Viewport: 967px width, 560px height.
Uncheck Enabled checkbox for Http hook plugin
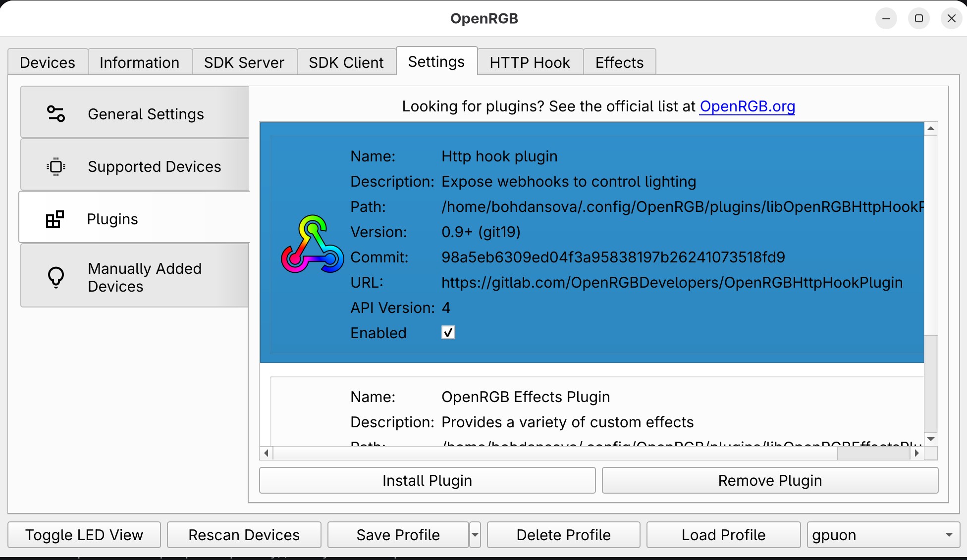(x=448, y=333)
